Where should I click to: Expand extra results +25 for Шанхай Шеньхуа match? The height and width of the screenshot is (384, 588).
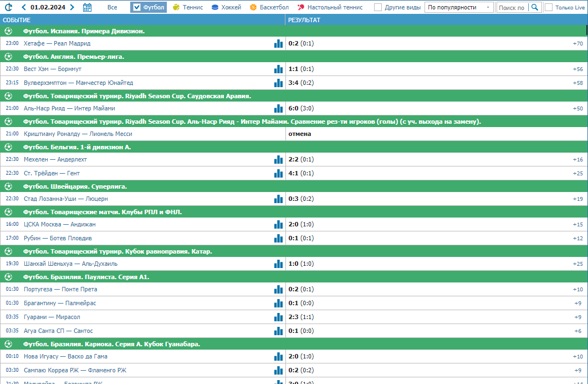coord(578,264)
